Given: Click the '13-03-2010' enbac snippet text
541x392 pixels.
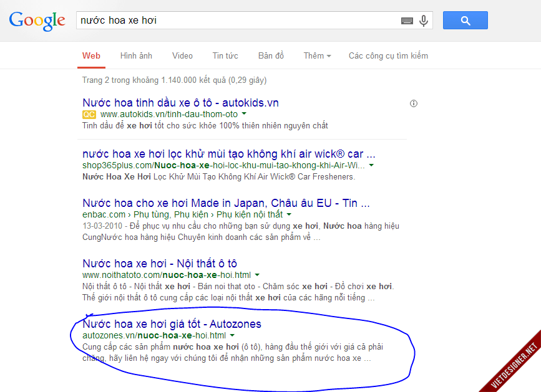Looking at the screenshot, I should 241,231.
